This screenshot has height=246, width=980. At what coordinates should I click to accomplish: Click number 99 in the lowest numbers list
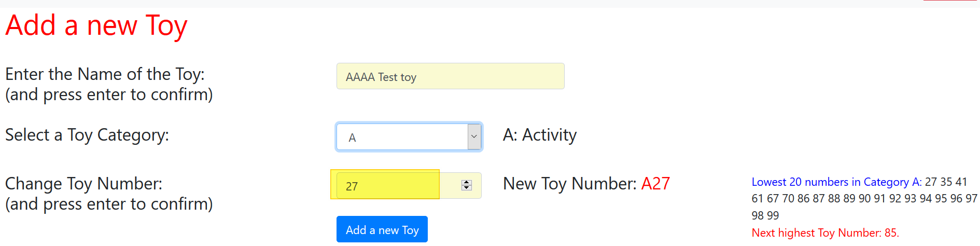tap(773, 215)
